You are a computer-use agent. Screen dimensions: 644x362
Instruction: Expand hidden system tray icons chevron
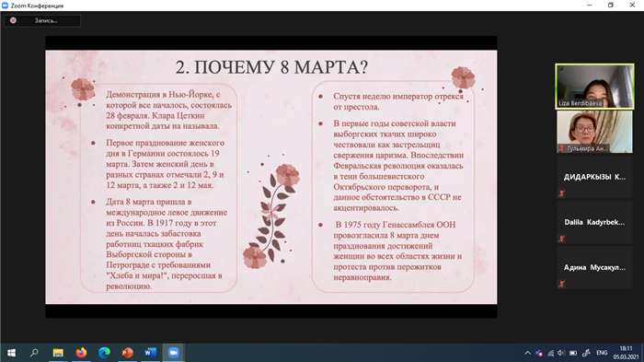pos(528,353)
